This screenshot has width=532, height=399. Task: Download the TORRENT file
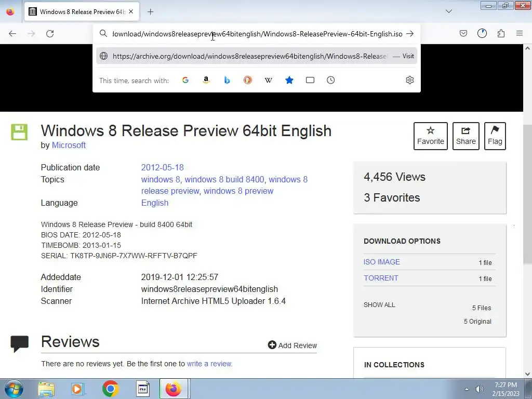click(381, 278)
